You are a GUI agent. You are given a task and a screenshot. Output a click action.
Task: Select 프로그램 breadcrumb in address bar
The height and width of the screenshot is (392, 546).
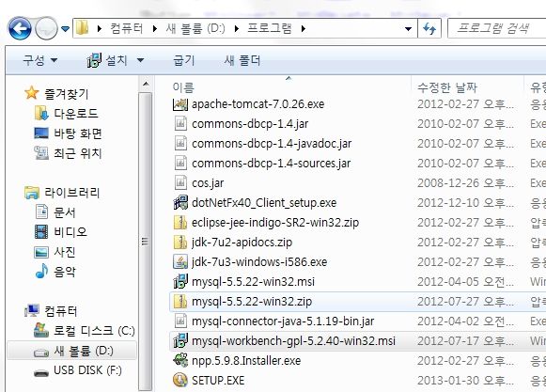pos(270,28)
